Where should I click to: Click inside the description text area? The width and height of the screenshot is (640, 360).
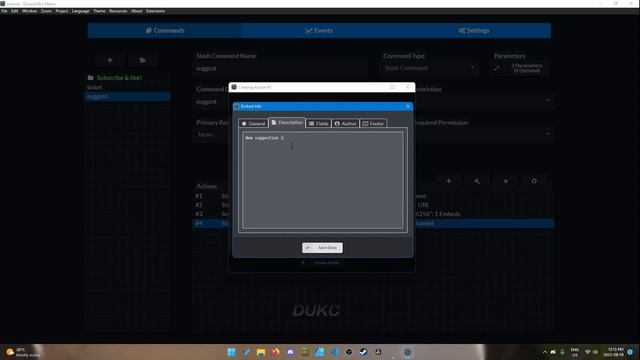(x=322, y=180)
